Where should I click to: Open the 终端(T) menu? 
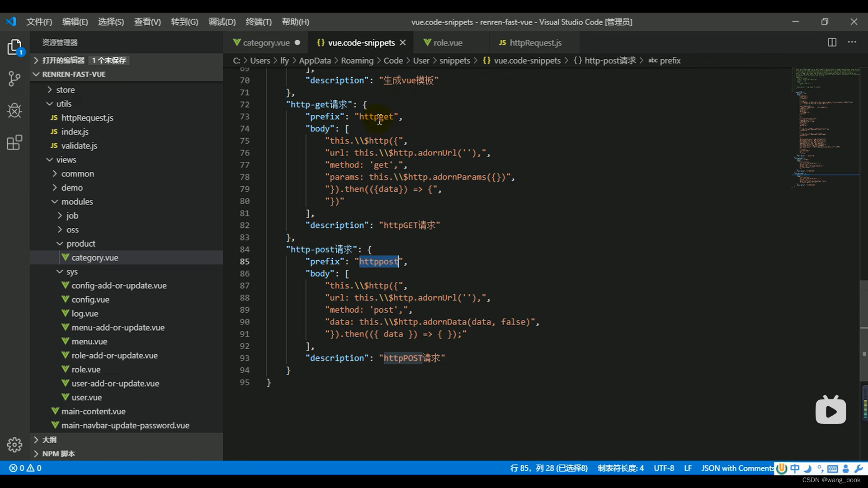pos(258,22)
